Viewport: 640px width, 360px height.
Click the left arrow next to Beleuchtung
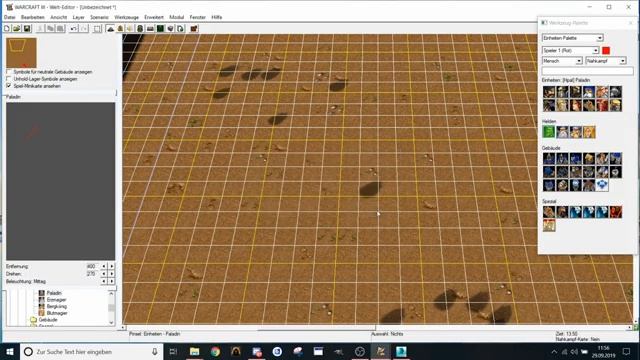[x=104, y=281]
